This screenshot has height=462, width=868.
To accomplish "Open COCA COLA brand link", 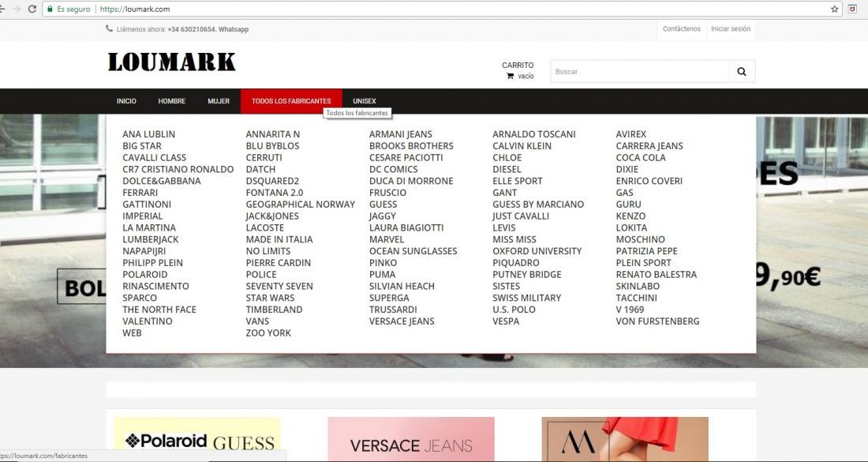I will [x=641, y=157].
